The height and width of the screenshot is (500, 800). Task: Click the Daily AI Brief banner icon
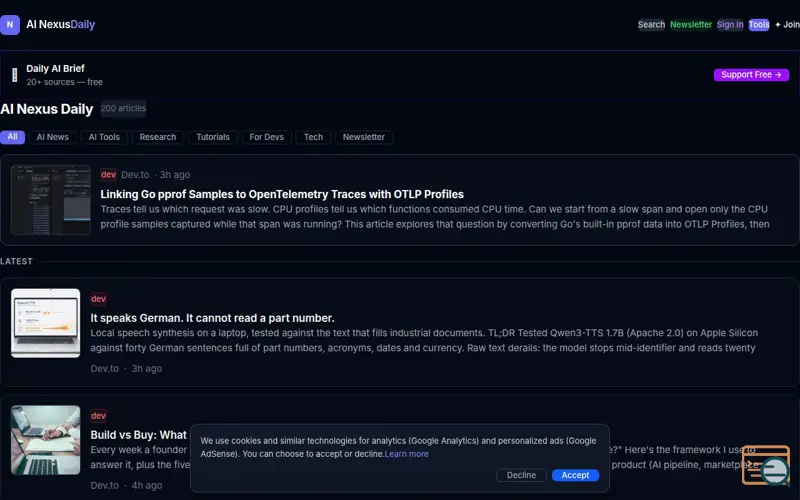coord(15,75)
